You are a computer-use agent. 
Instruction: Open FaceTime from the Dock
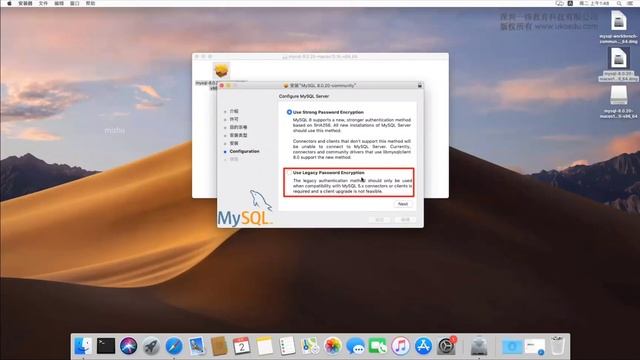click(x=378, y=346)
